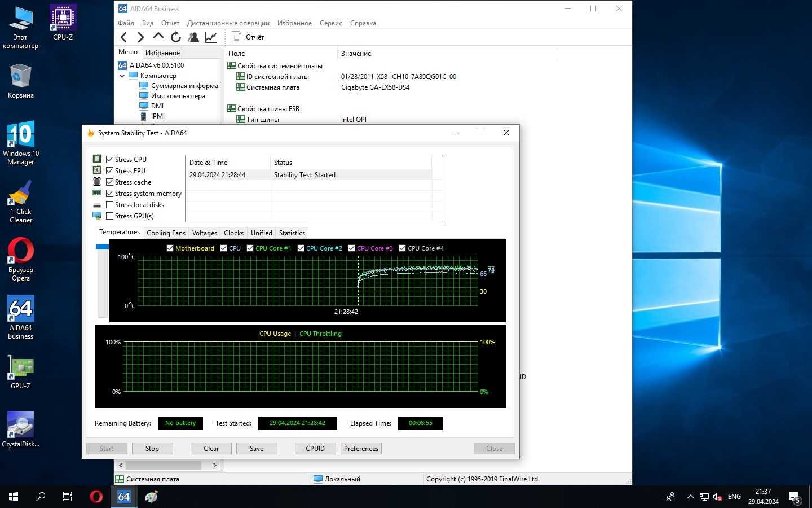Launch CrystalDisk desktop shortcut
Image resolution: width=812 pixels, height=508 pixels.
pos(21,429)
